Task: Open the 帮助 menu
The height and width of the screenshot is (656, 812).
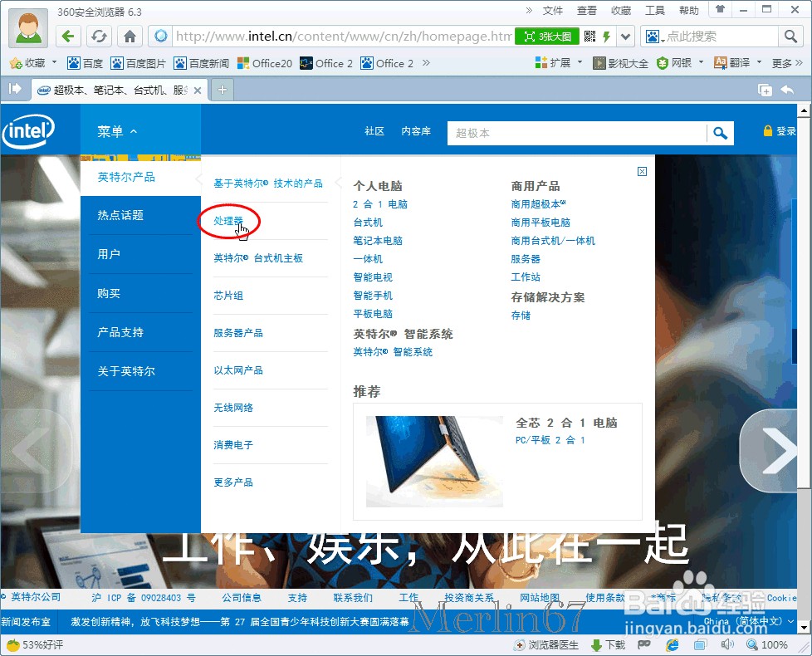Action: coord(689,10)
